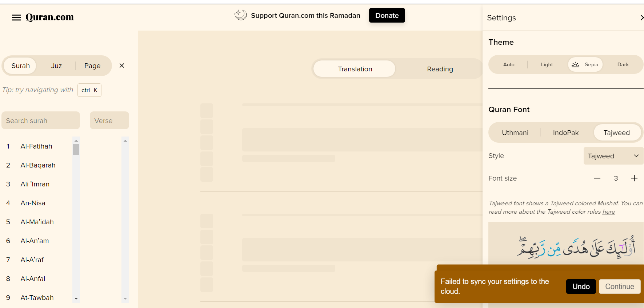Screen dimensions: 644x308
Task: Increase Quran font size with plus
Action: (634, 178)
